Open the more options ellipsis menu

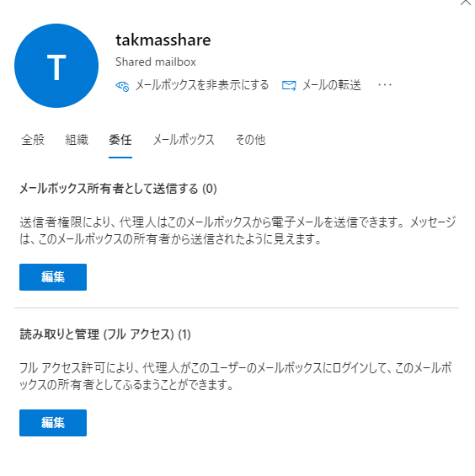[385, 85]
